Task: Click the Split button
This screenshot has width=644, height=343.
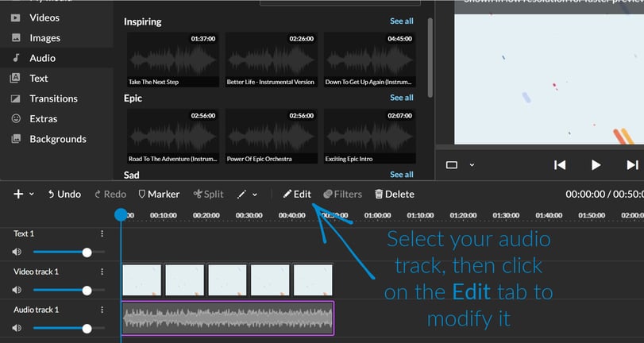Action: [208, 194]
